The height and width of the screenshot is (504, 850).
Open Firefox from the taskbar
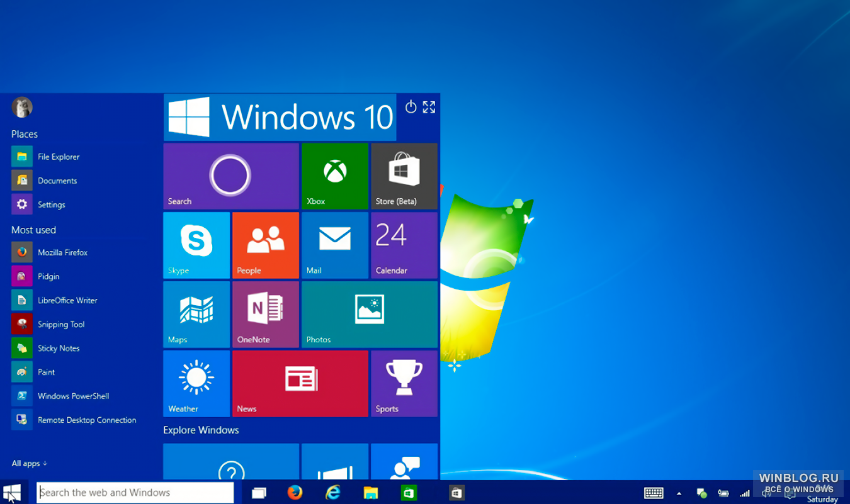point(295,492)
